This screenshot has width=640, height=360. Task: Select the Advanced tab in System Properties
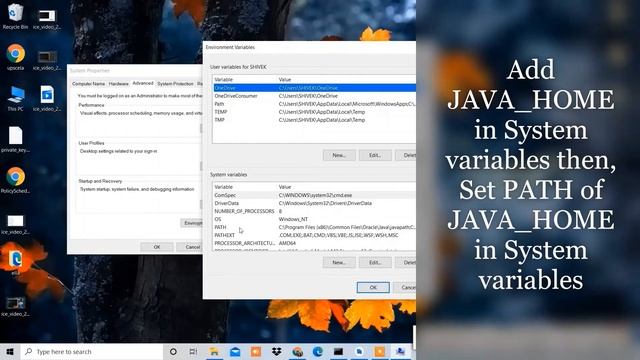pyautogui.click(x=143, y=83)
